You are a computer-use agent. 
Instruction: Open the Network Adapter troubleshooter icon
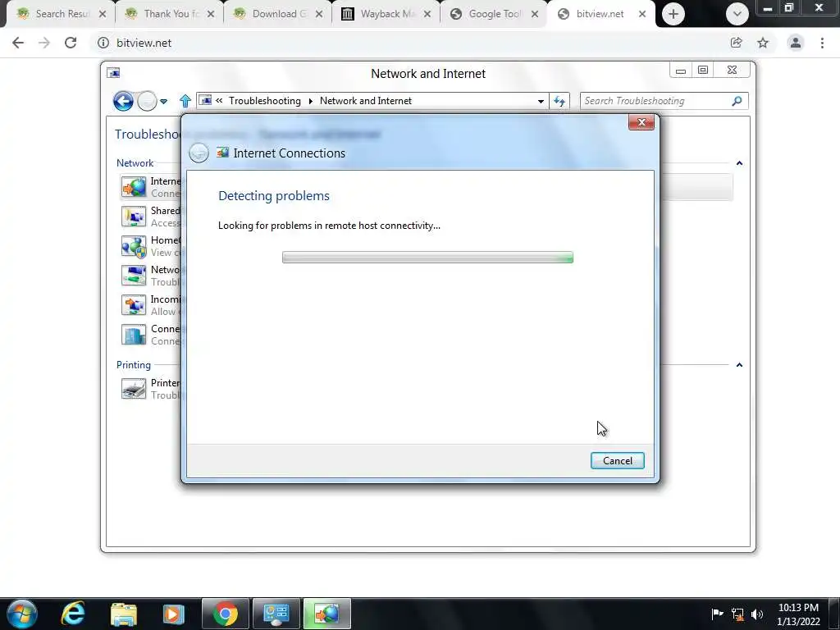[134, 276]
